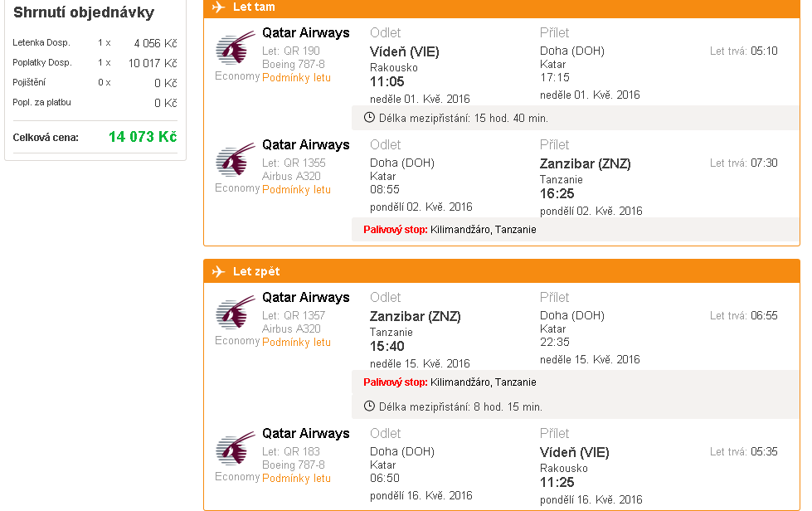Click the Qatar Airways logo for flight QR 190
This screenshot has width=812, height=511.
[235, 47]
